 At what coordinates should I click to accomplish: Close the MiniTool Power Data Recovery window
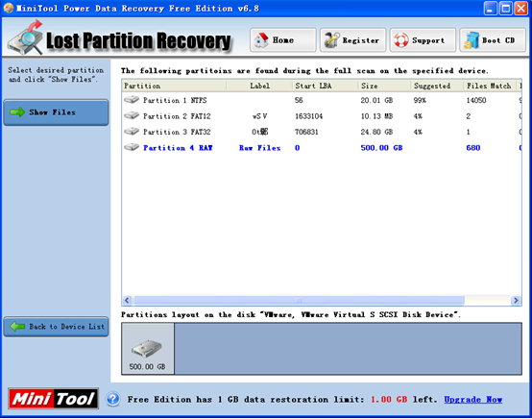tap(521, 9)
